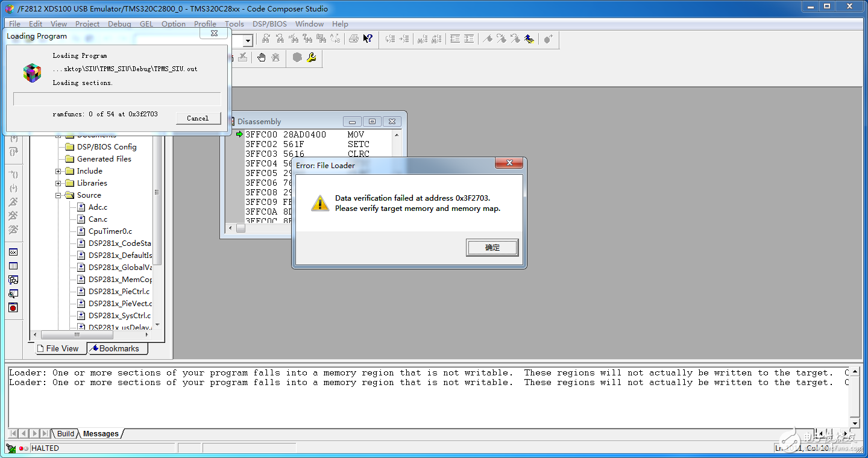Switch to the Build output tab
The height and width of the screenshot is (458, 868).
(x=65, y=433)
